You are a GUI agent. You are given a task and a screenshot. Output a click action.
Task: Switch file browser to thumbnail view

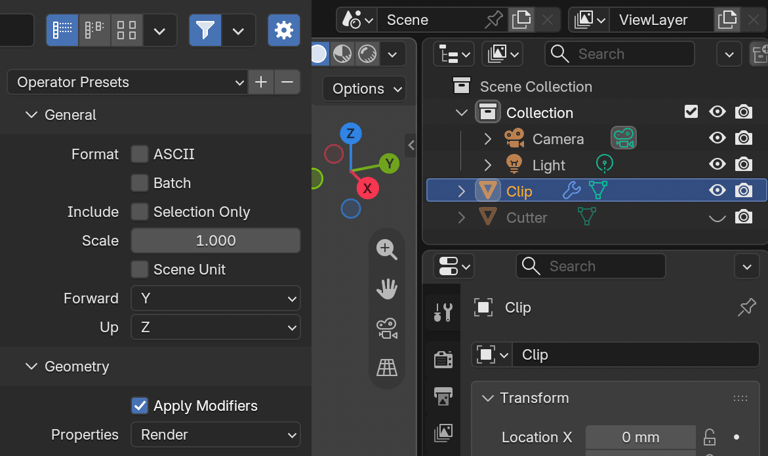[x=126, y=30]
